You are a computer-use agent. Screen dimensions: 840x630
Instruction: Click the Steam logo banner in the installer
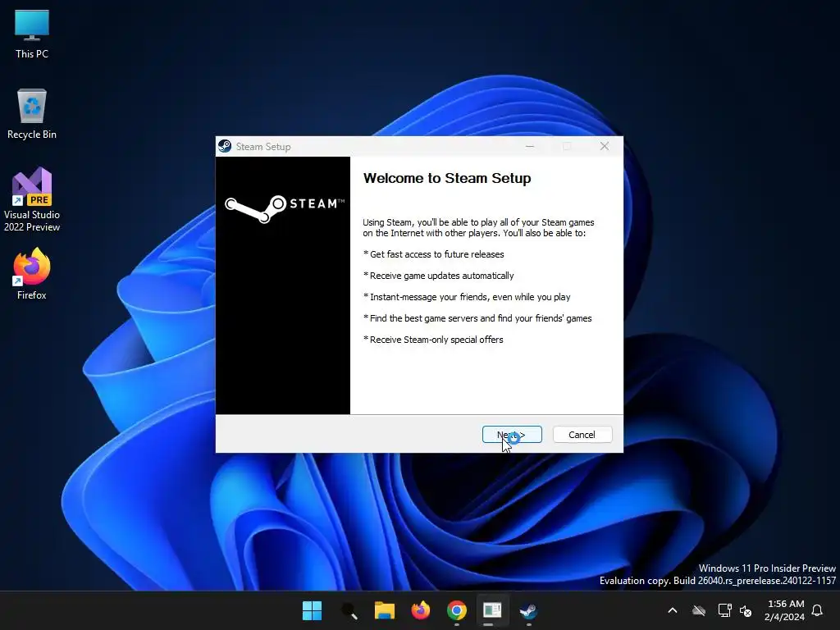point(285,209)
